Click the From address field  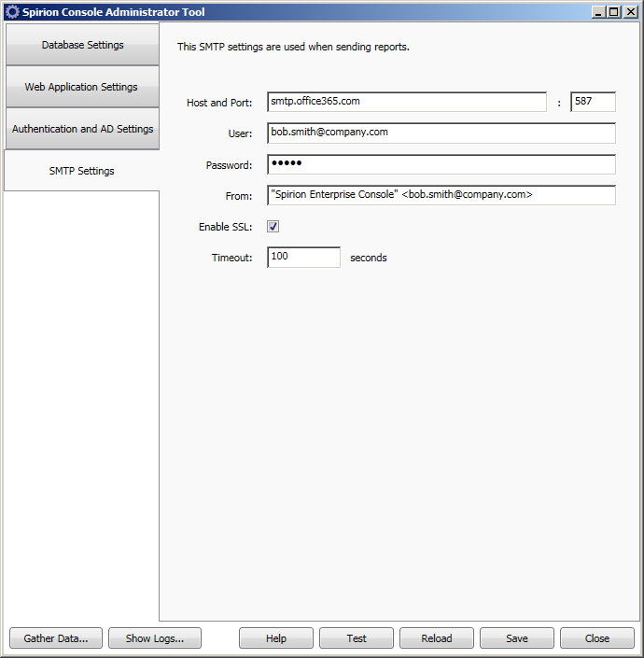441,196
